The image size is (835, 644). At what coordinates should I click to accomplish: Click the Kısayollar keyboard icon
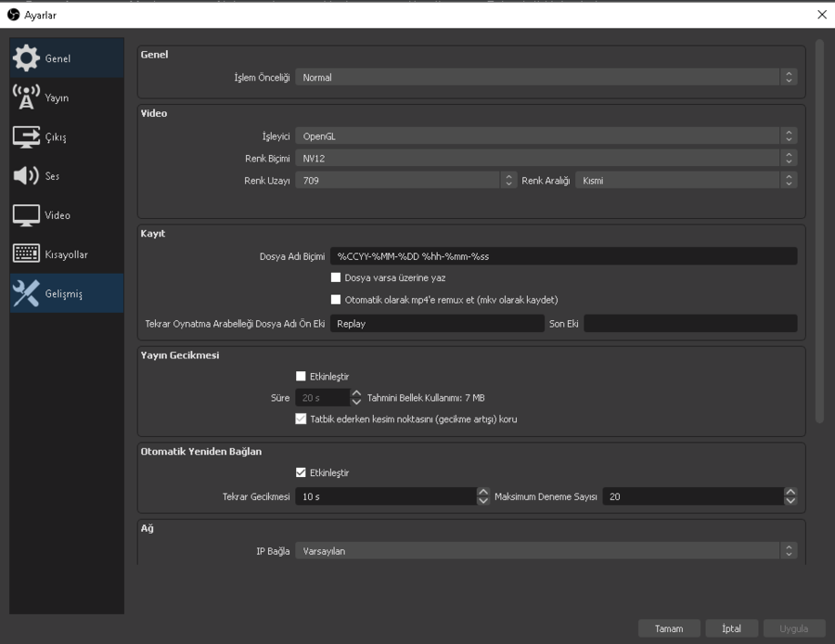coord(26,254)
